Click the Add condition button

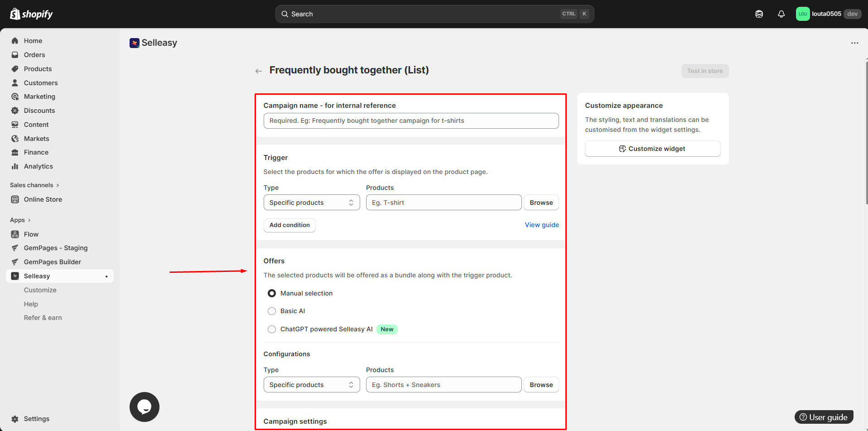click(x=289, y=225)
